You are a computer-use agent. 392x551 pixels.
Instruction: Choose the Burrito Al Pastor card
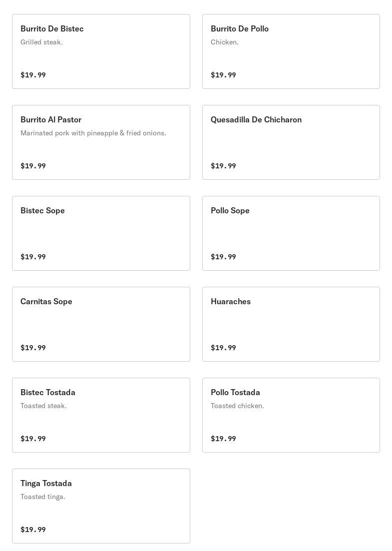coord(101,142)
